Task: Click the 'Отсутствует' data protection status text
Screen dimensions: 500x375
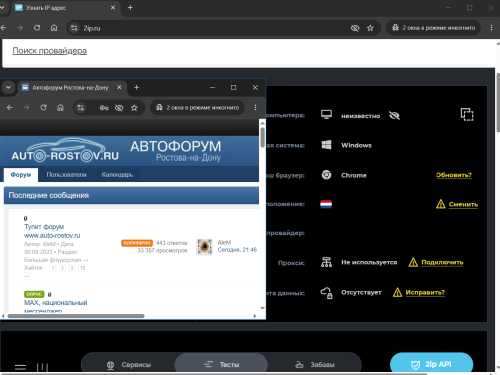Action: [361, 292]
